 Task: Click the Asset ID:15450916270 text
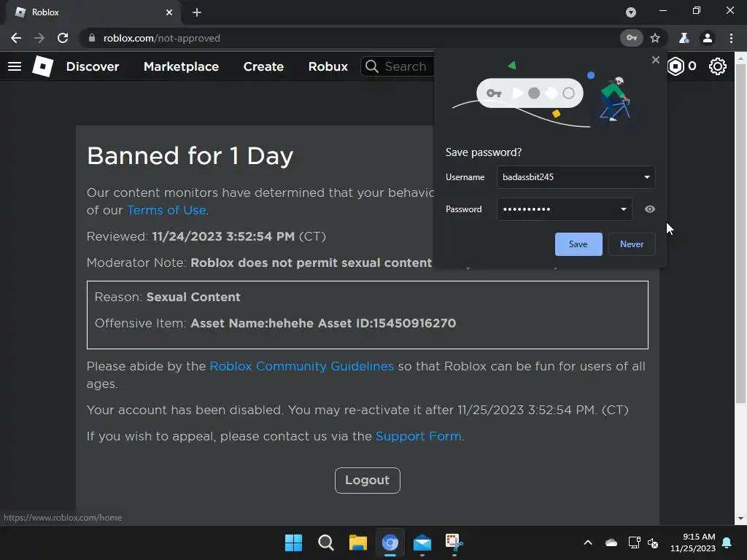387,323
